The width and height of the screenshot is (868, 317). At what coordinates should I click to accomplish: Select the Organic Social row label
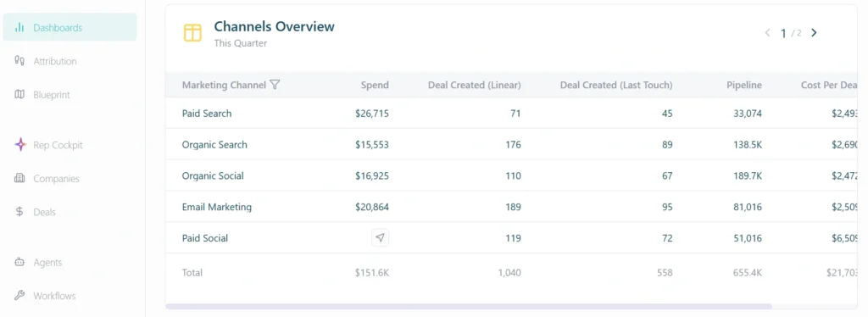pyautogui.click(x=213, y=176)
